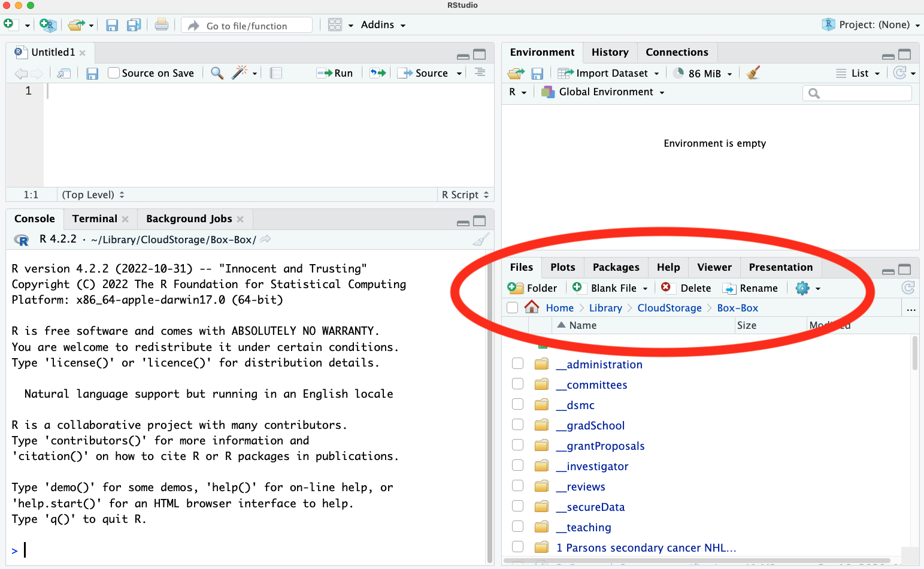Check the __gradSchool folder checkbox
The image size is (924, 569).
coord(518,425)
